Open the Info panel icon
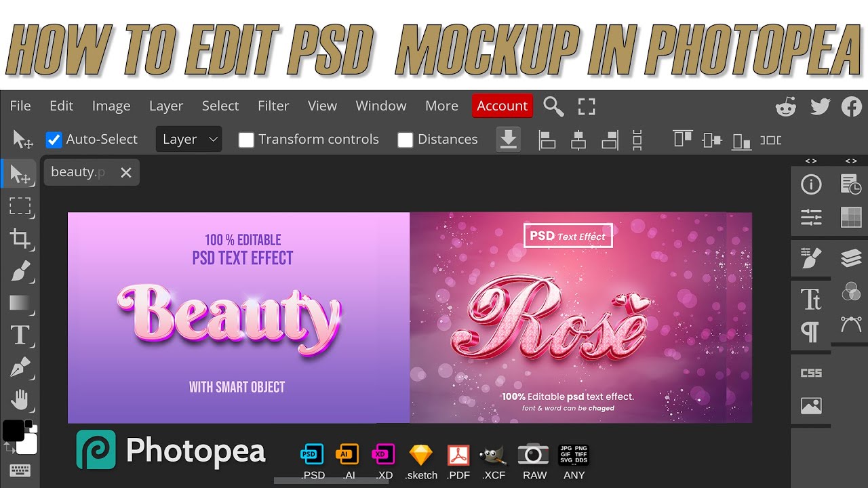The image size is (868, 488). (811, 184)
